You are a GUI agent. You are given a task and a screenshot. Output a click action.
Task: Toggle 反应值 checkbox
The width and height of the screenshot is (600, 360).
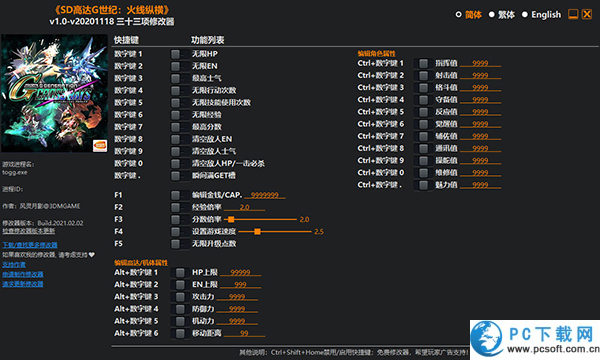[423, 112]
